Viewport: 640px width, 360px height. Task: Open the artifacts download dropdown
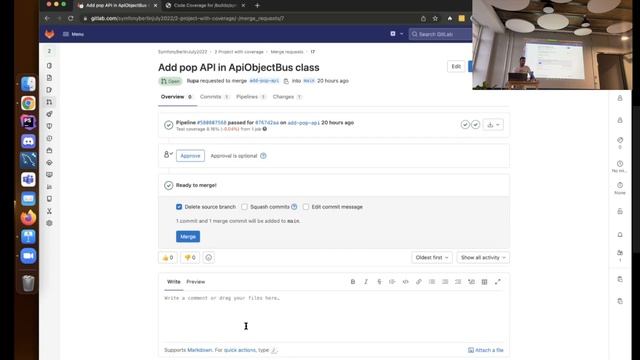tap(493, 125)
